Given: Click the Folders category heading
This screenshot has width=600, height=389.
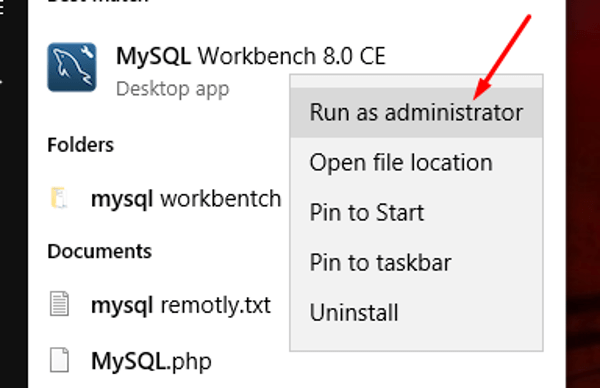Looking at the screenshot, I should 80,145.
